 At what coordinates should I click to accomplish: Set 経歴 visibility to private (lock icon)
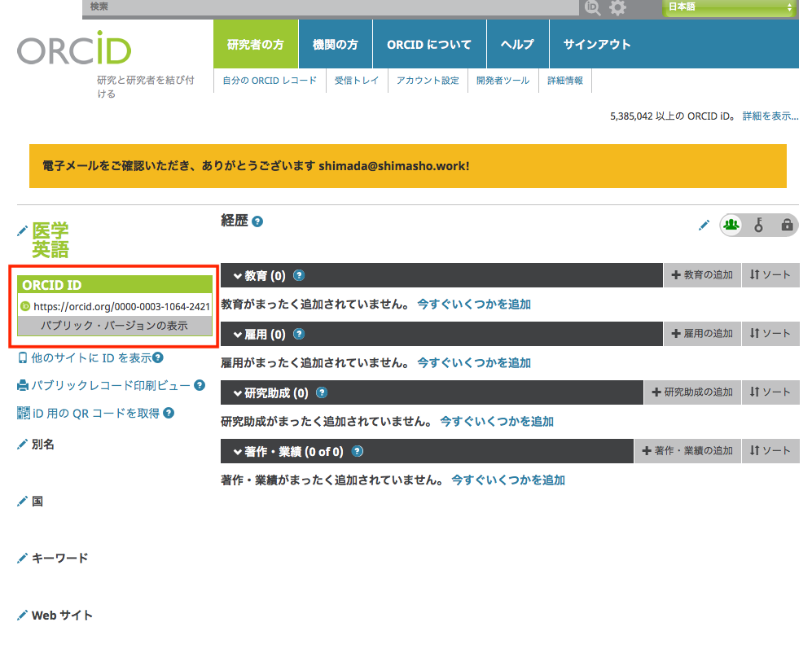[x=787, y=225]
